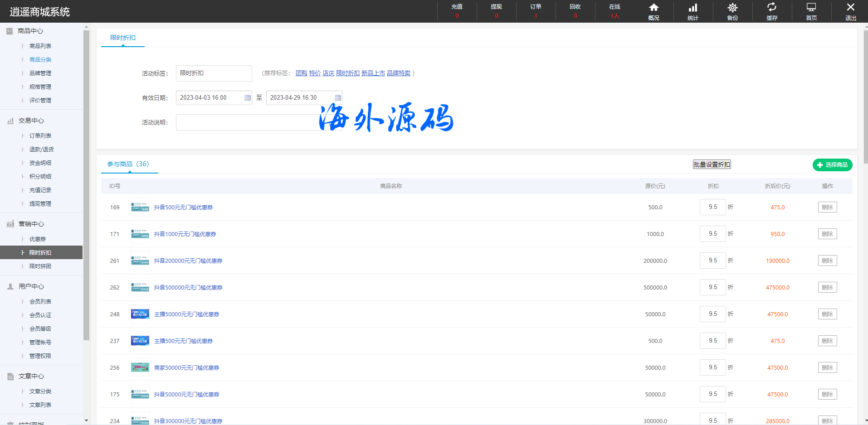Click thumbnail of 主播50000元无门槛优惠券
868x425 pixels.
[140, 314]
